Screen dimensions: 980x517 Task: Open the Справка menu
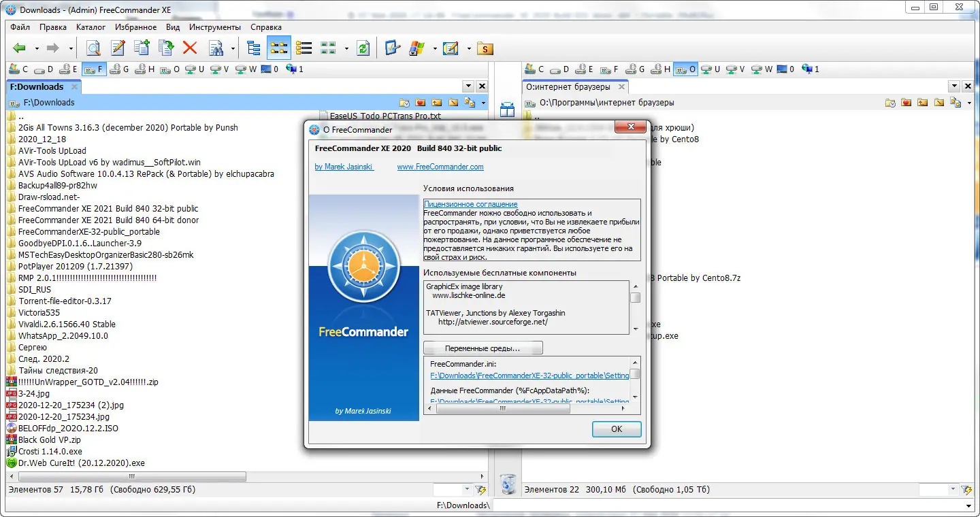pyautogui.click(x=266, y=27)
